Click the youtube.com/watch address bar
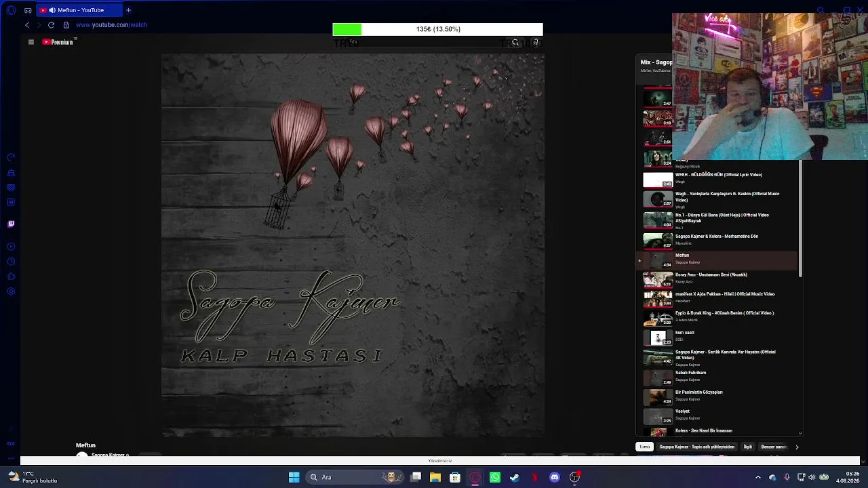 coord(111,25)
